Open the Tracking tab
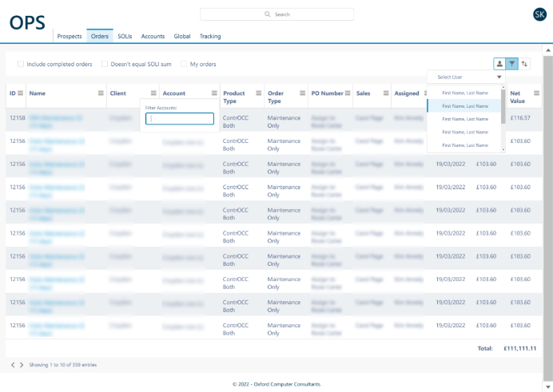 pyautogui.click(x=210, y=36)
